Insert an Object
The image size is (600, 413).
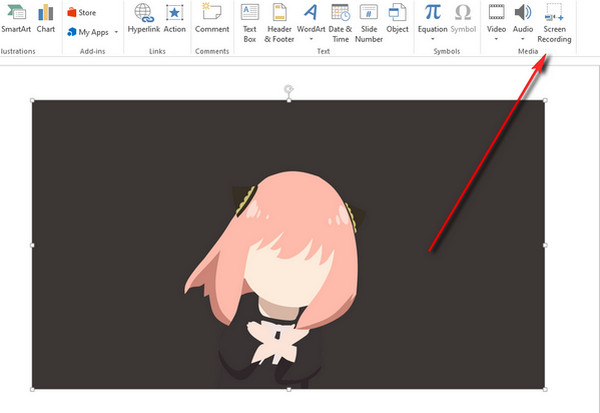click(x=397, y=18)
